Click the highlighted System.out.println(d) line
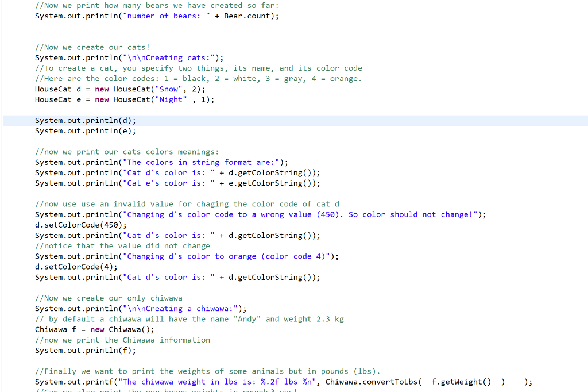The image size is (588, 392). [x=85, y=120]
